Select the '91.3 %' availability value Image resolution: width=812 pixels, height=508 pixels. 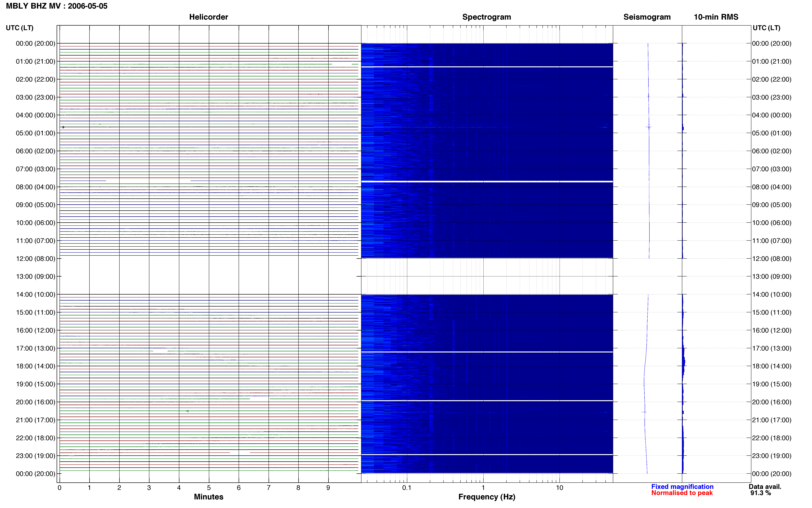pos(761,493)
